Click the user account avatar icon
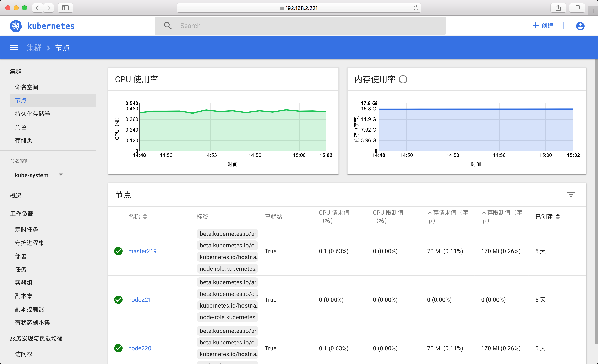This screenshot has height=364, width=598. pyautogui.click(x=580, y=26)
